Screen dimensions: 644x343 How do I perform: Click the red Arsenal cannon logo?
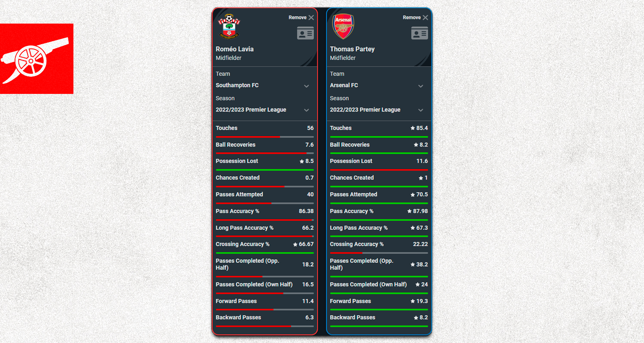coord(36,59)
